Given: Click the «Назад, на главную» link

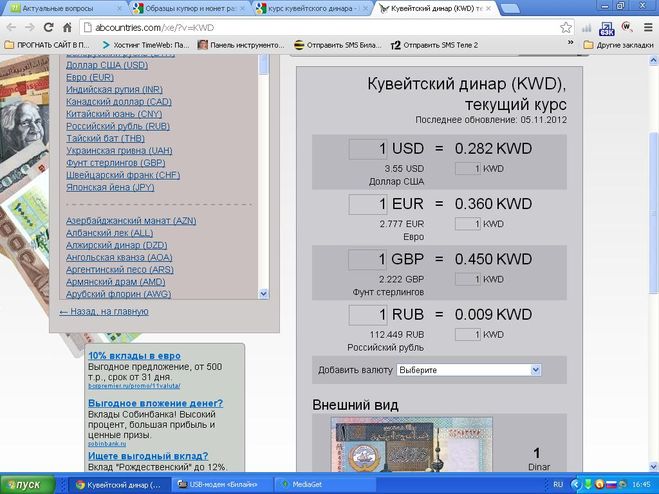Looking at the screenshot, I should pyautogui.click(x=103, y=312).
